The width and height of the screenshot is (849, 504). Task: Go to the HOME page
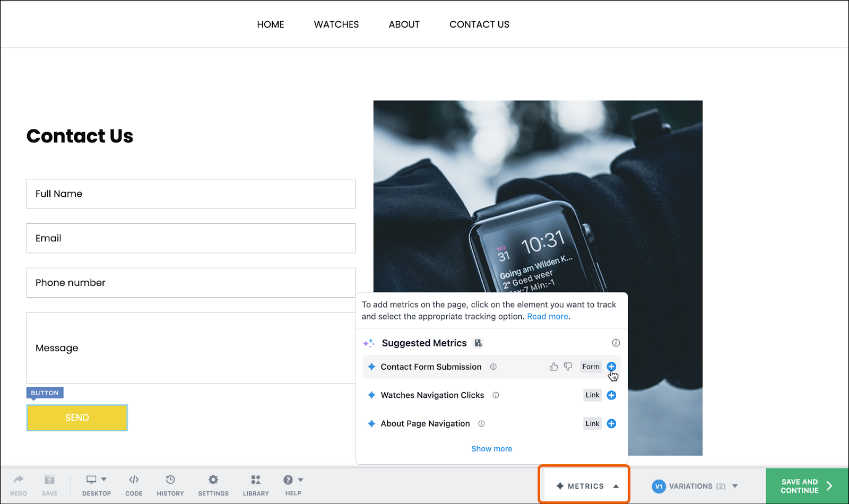271,24
